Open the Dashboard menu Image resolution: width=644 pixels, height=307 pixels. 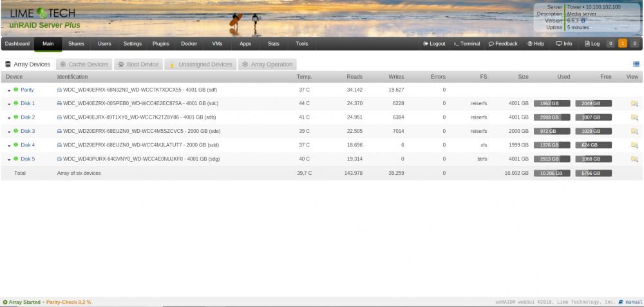pos(17,44)
